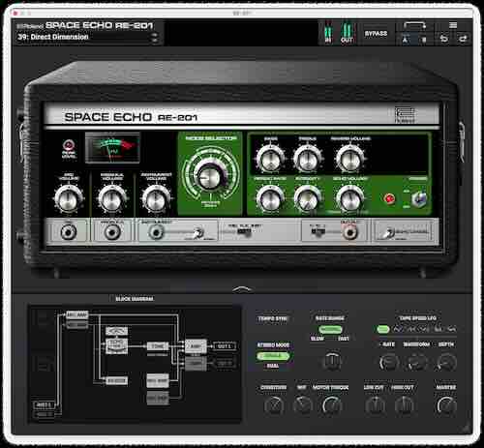Select the fourth LFO waveform icon

[x=439, y=329]
